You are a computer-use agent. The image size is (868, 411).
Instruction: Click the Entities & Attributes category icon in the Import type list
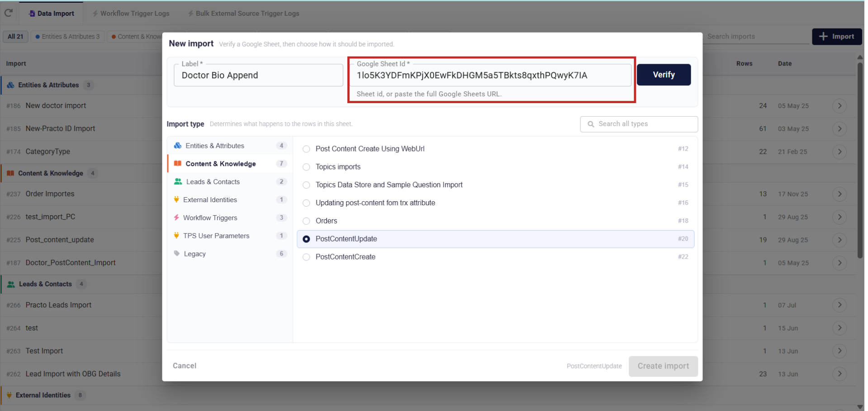[178, 146]
